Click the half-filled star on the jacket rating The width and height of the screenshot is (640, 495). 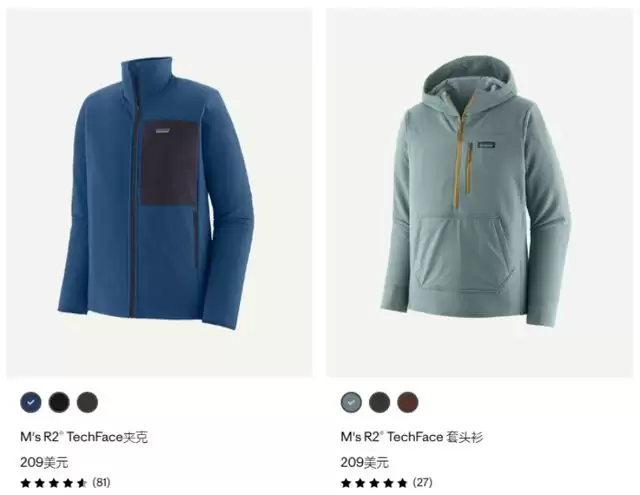click(82, 483)
